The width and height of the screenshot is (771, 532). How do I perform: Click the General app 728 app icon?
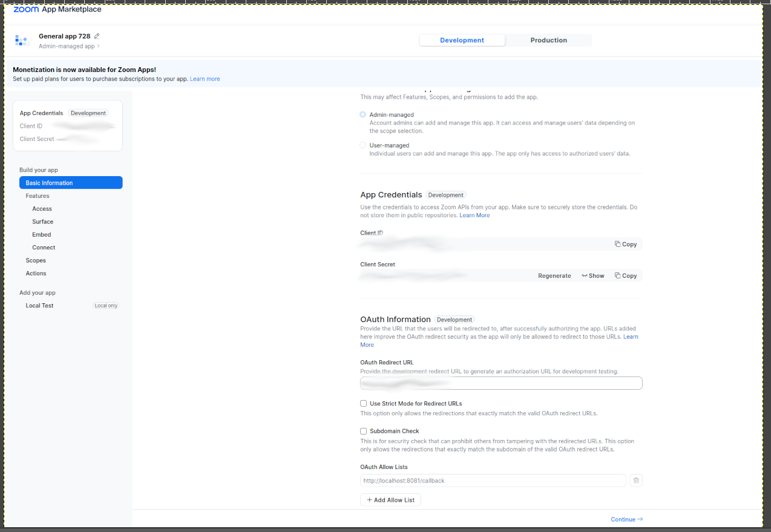tap(22, 41)
